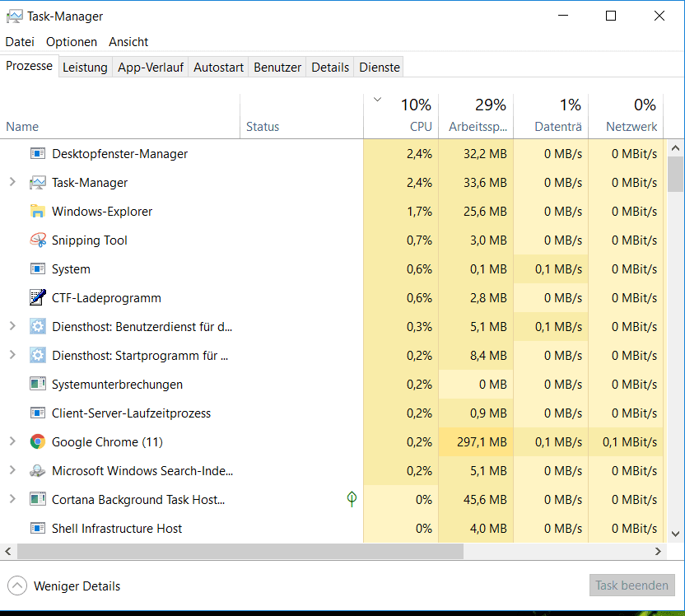The width and height of the screenshot is (685, 616).
Task: Click the horizontal scrollbar left arrow
Action: [x=8, y=551]
